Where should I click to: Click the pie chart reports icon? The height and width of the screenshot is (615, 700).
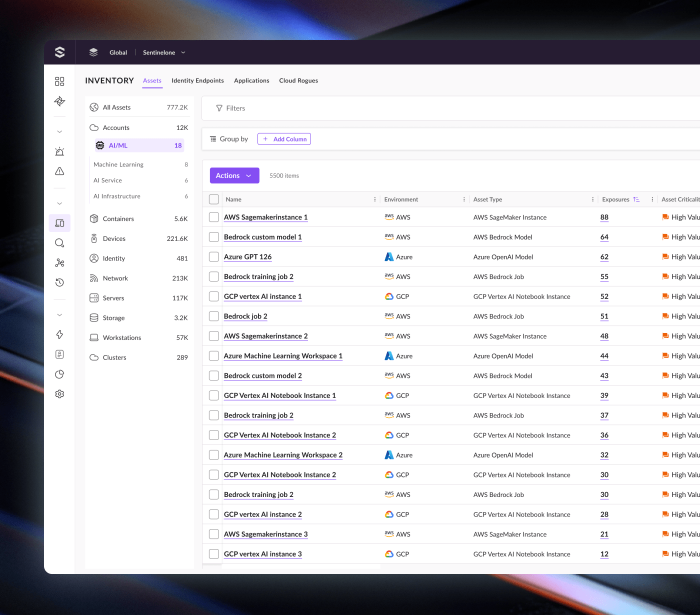point(59,374)
